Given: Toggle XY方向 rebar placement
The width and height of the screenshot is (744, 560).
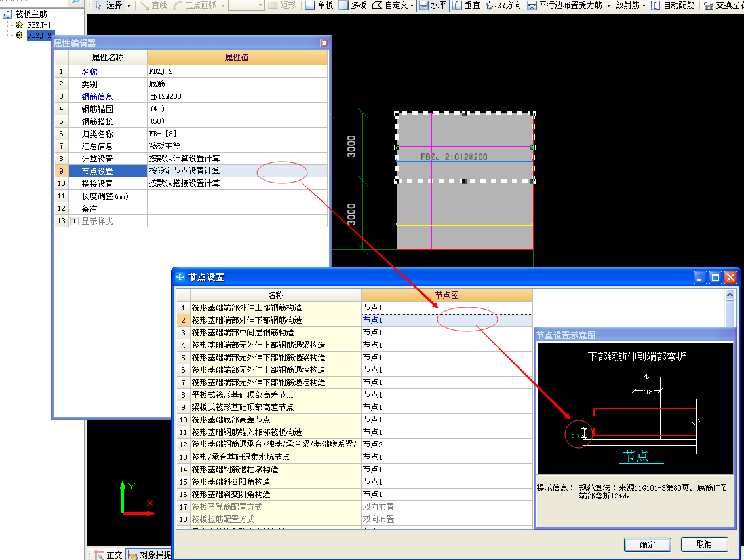Looking at the screenshot, I should (503, 5).
